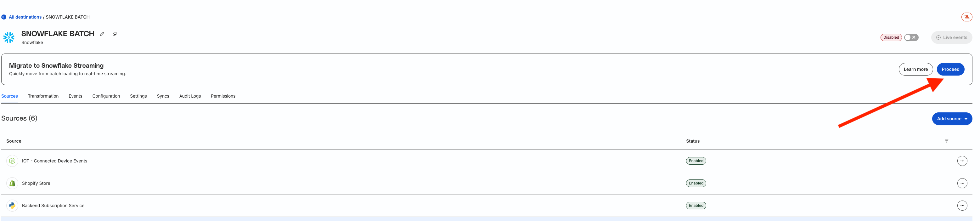Click the Live events button
The width and height of the screenshot is (980, 221).
click(951, 38)
